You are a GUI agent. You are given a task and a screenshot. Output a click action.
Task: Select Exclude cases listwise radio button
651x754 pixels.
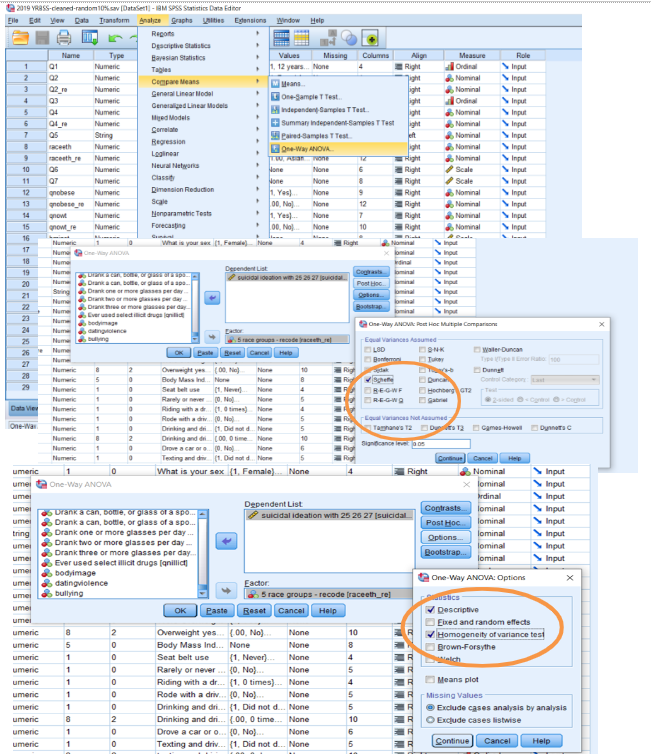[430, 720]
